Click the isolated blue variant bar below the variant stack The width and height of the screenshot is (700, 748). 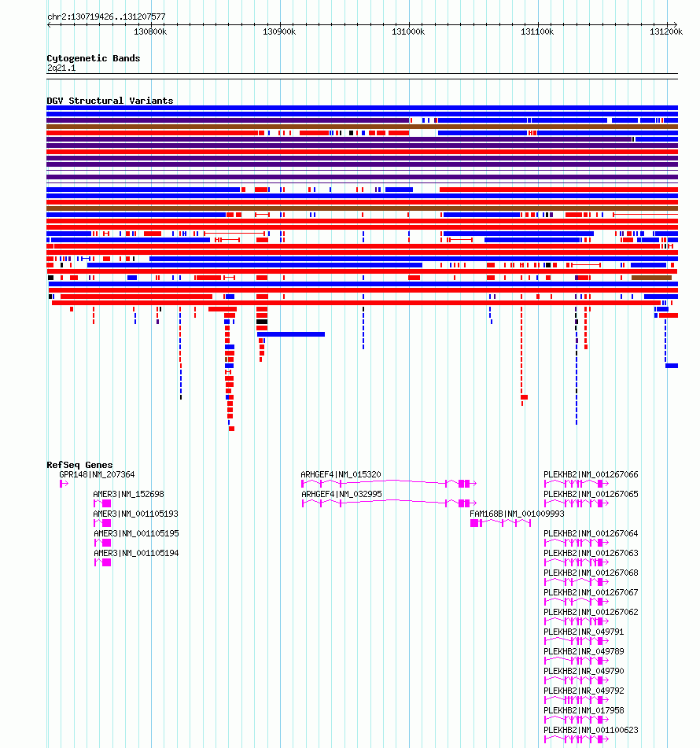tap(291, 334)
